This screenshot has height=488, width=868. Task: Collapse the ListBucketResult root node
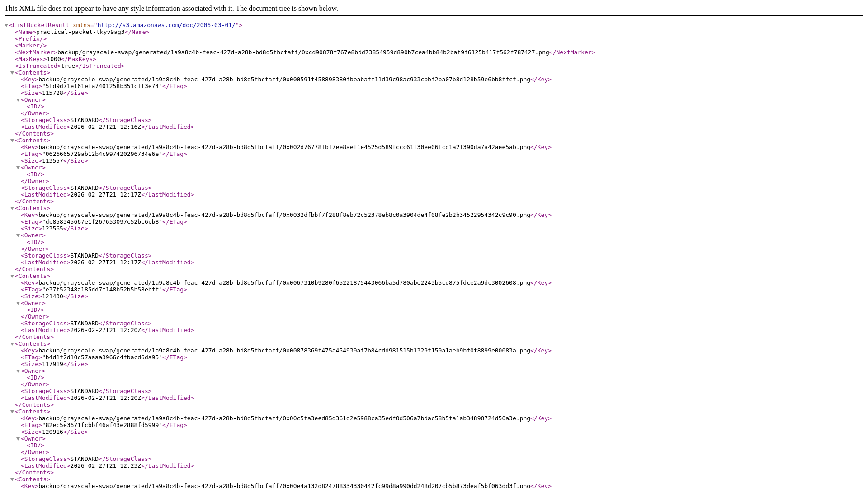click(x=6, y=25)
